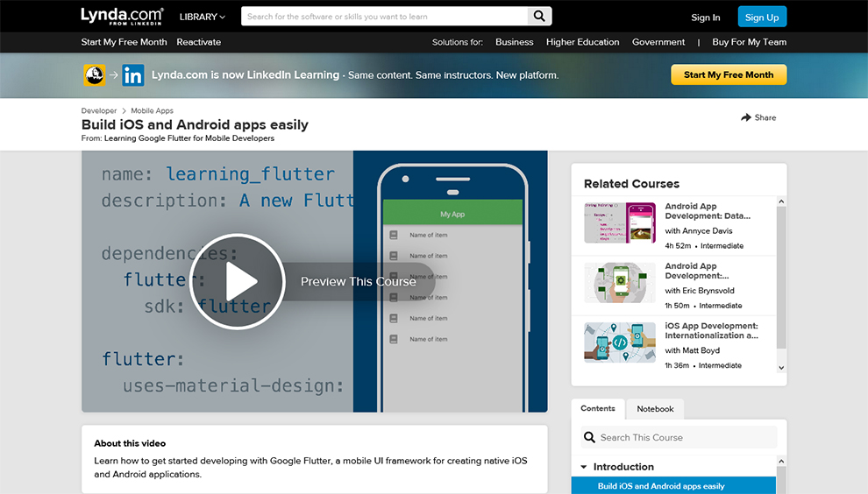Screen dimensions: 868x494
Task: Click the Lynda.com logo
Action: click(x=123, y=17)
